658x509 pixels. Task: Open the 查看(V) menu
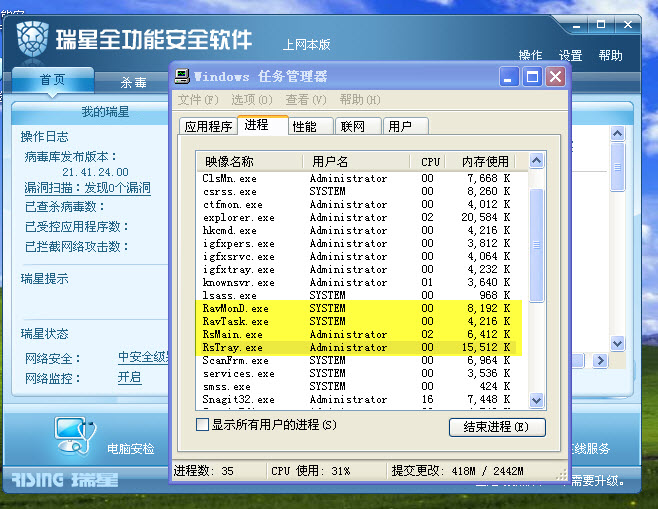coord(306,100)
